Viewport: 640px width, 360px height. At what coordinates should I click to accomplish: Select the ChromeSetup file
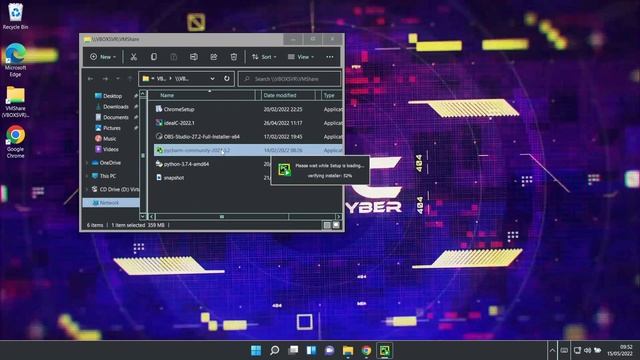[x=179, y=109]
